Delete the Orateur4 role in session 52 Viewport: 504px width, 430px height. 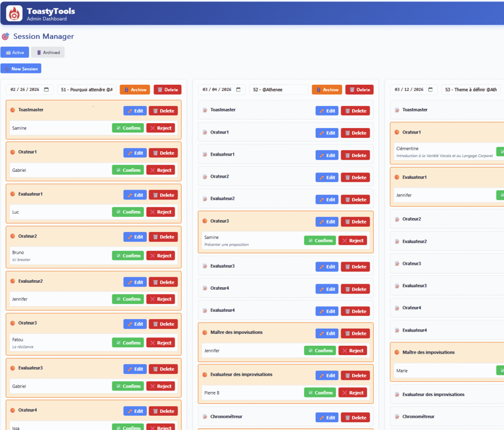(355, 289)
